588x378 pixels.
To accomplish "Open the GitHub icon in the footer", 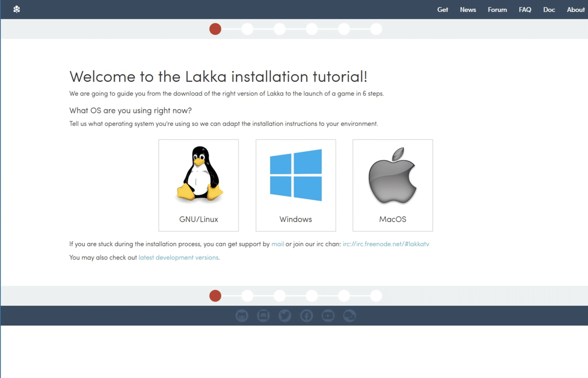I will [x=242, y=316].
